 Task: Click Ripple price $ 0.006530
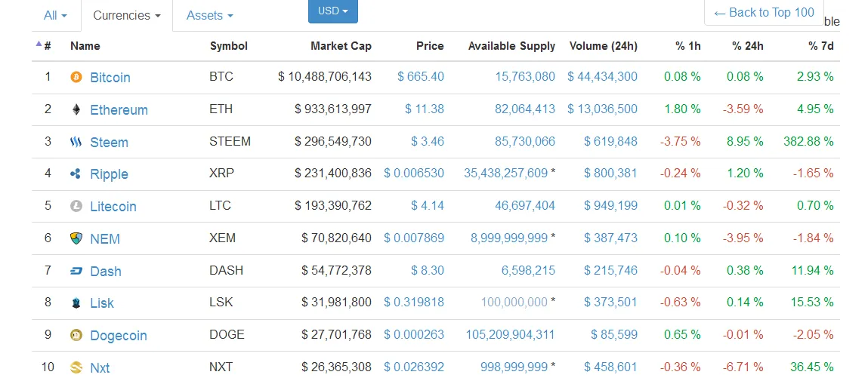point(414,173)
